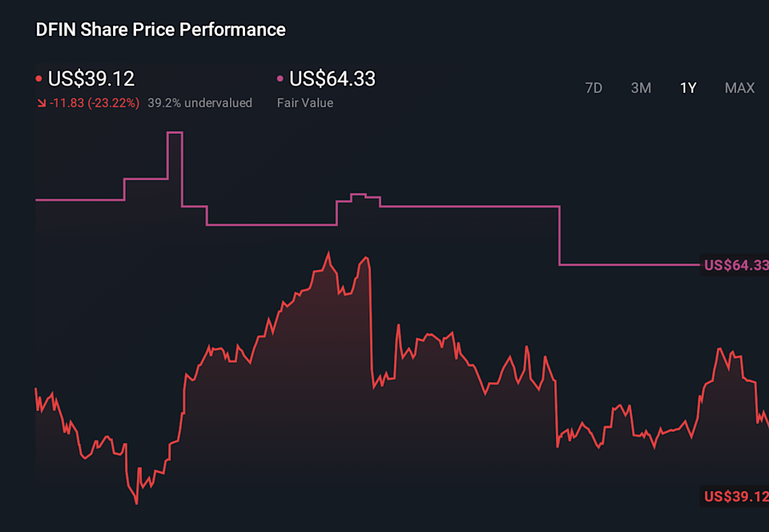
Task: Click the US$39.12 label at chart bottom right
Action: 735,497
